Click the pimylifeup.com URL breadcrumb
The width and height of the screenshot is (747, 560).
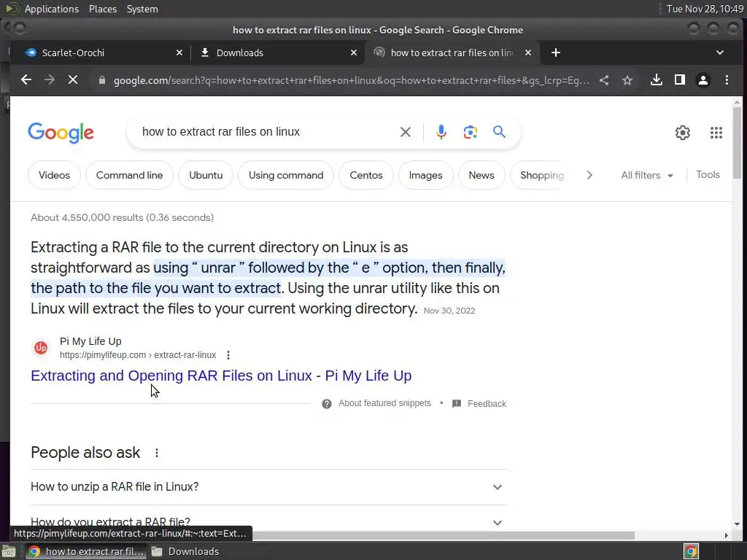coord(138,355)
